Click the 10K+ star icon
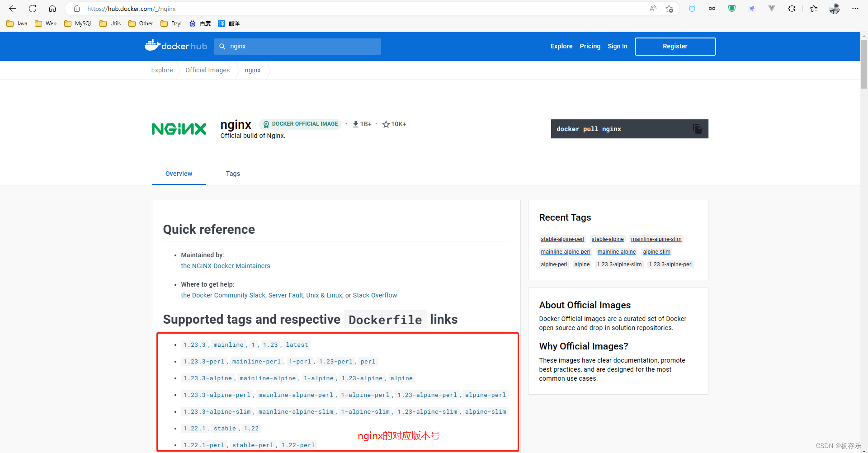 click(386, 124)
